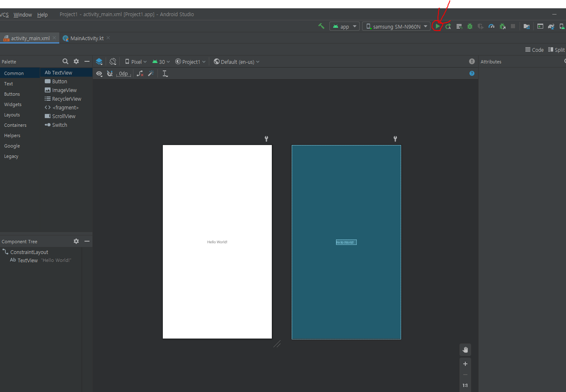The image size is (566, 392).
Task: Open the Project1 theme dropdown
Action: 191,61
